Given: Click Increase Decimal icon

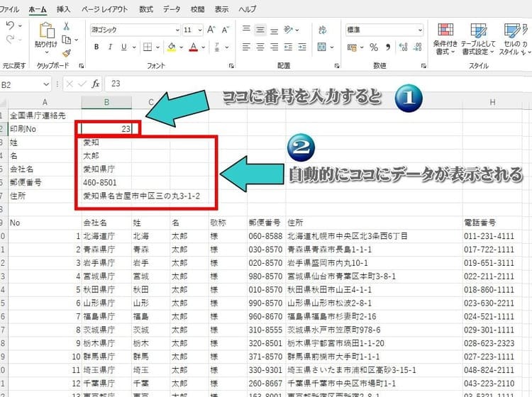Looking at the screenshot, I should [x=403, y=47].
